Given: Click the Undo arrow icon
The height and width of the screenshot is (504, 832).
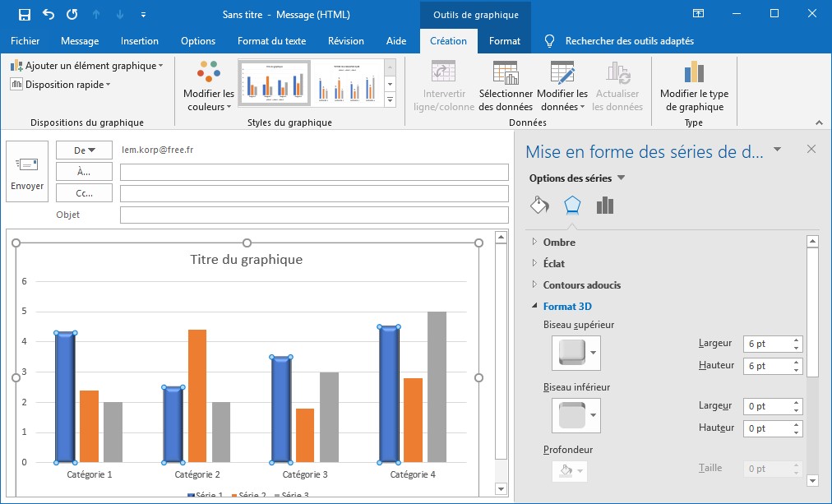Looking at the screenshot, I should tap(49, 15).
